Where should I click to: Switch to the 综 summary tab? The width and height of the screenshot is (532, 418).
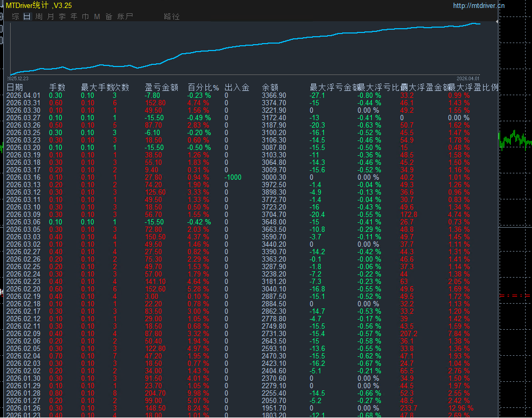coord(15,16)
